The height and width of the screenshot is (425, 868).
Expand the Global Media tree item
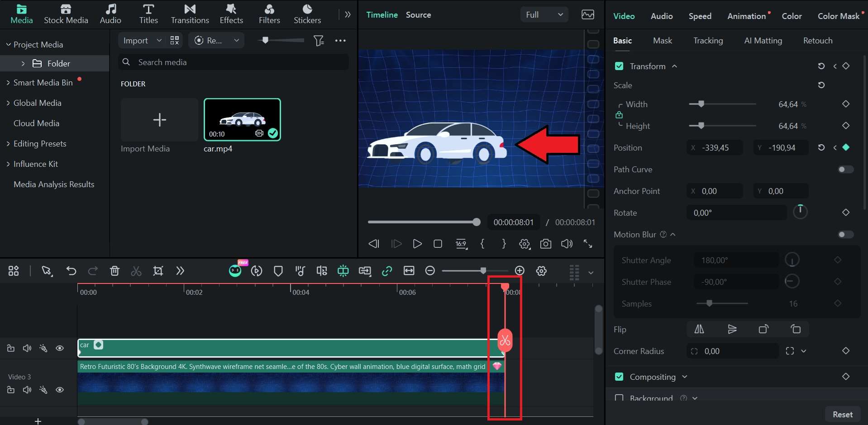(x=8, y=103)
